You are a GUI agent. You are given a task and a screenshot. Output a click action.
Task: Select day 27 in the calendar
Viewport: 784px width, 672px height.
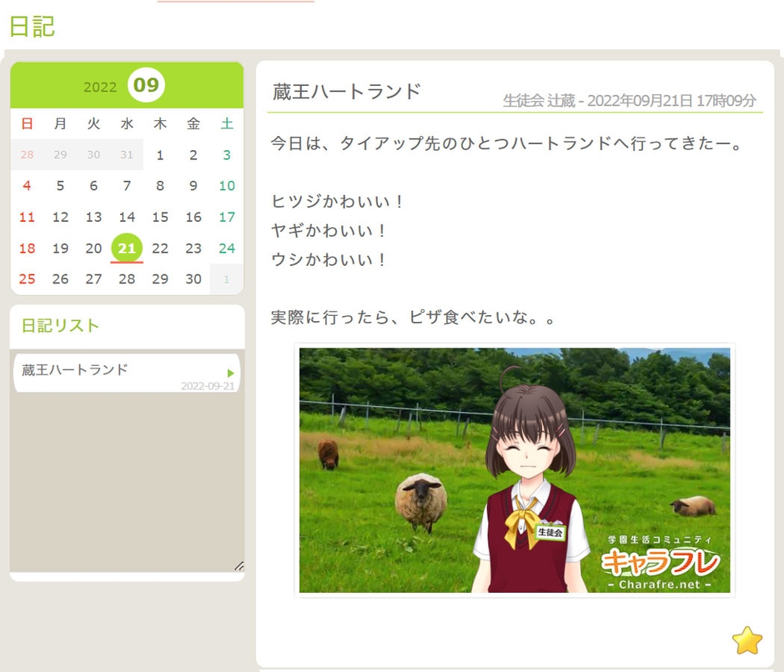(x=93, y=279)
